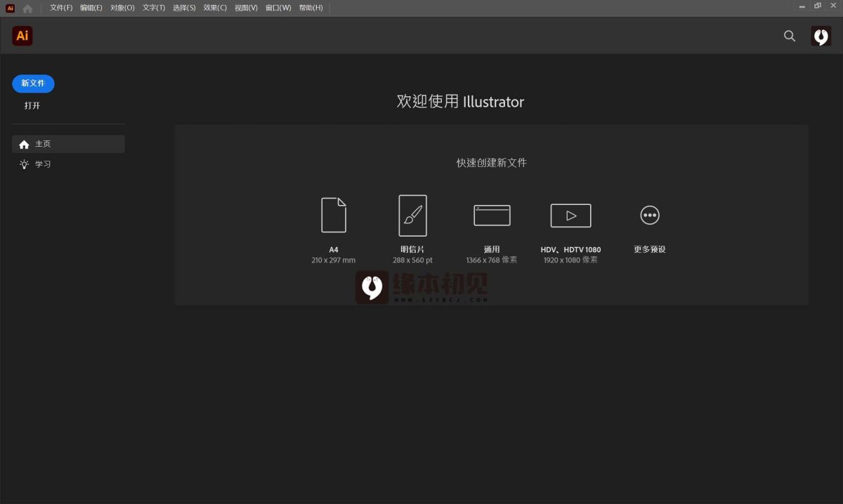This screenshot has width=843, height=504.
Task: Open the 帮助(H) menu
Action: (311, 8)
